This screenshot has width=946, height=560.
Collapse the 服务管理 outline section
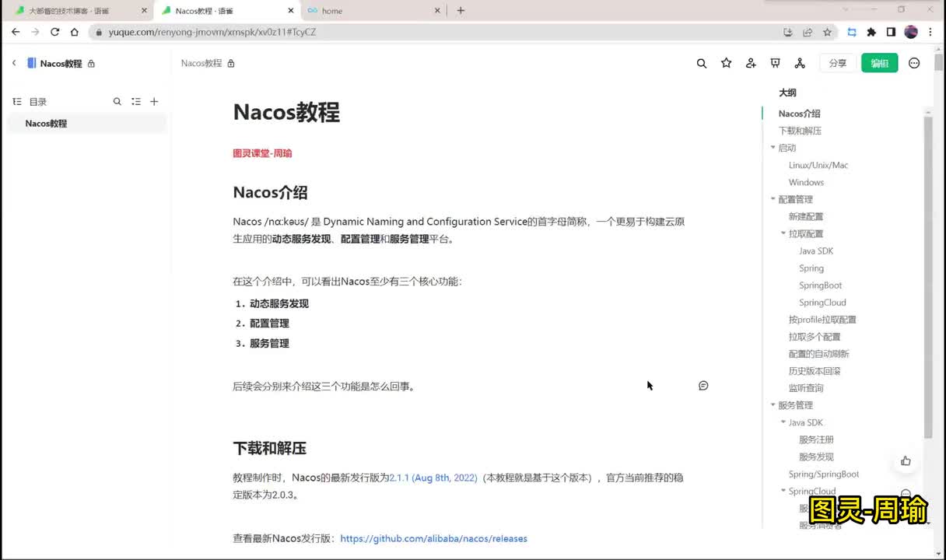click(x=773, y=405)
